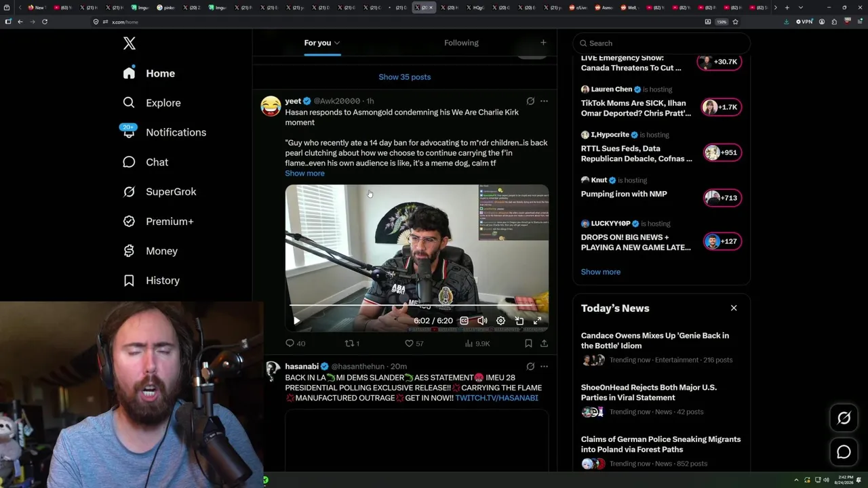This screenshot has height=488, width=868.
Task: Play the Hasan video
Action: [296, 321]
